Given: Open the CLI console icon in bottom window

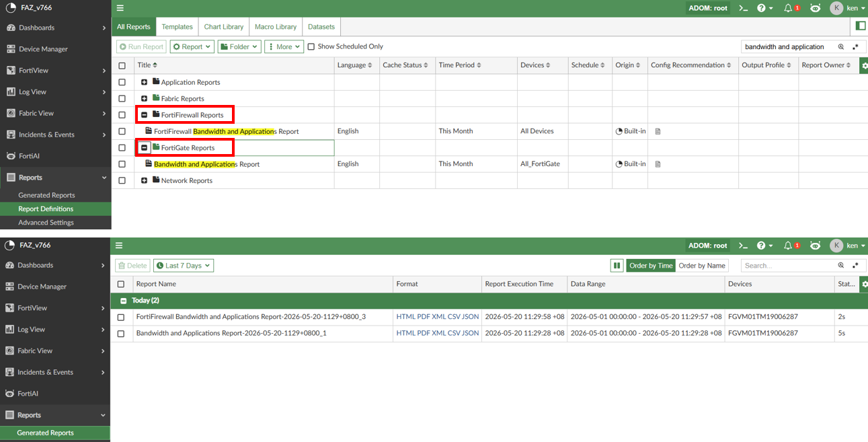Looking at the screenshot, I should (x=743, y=246).
